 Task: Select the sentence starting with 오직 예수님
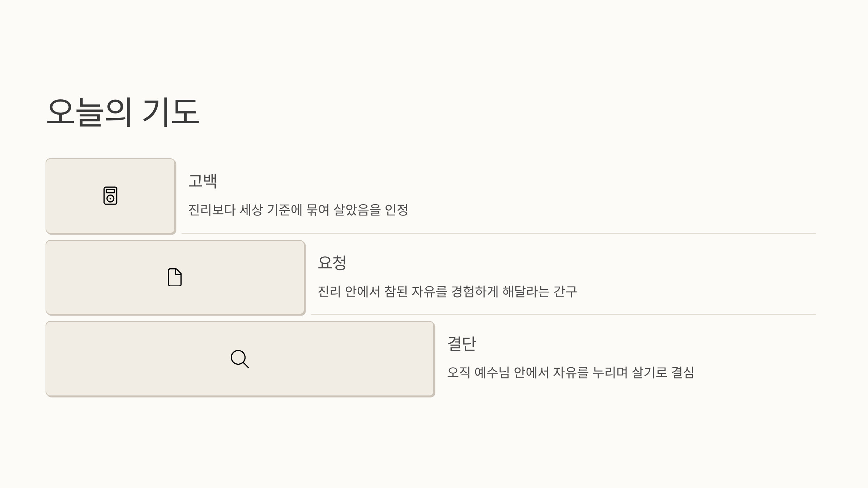pos(571,372)
